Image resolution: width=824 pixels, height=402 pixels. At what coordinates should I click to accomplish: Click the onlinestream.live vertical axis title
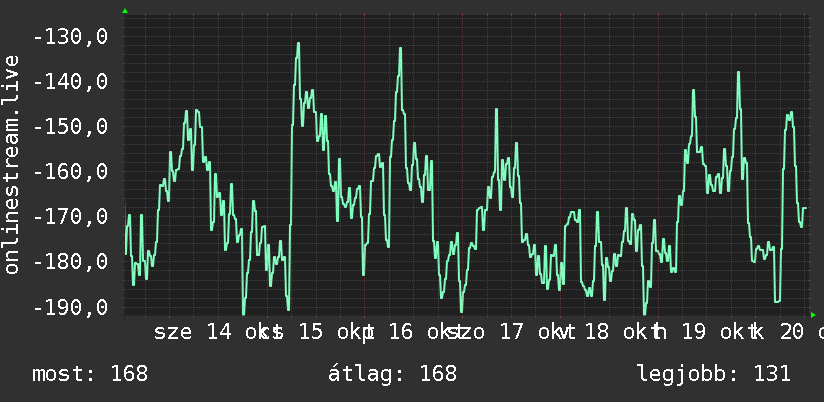tap(11, 164)
